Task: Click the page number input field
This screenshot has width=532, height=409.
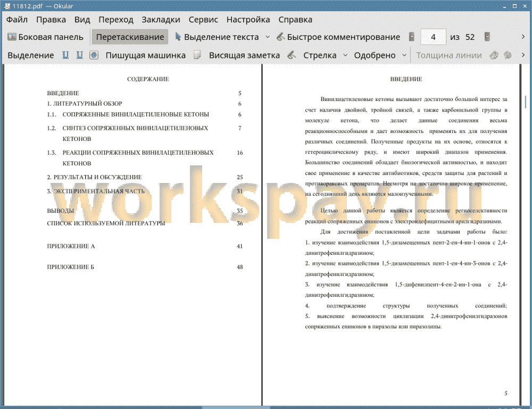Action: [433, 37]
